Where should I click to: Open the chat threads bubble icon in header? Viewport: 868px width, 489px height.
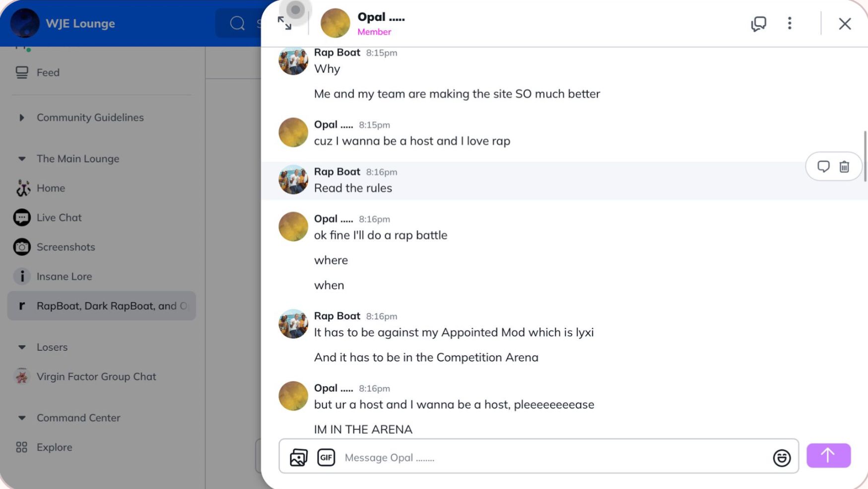[x=758, y=23]
